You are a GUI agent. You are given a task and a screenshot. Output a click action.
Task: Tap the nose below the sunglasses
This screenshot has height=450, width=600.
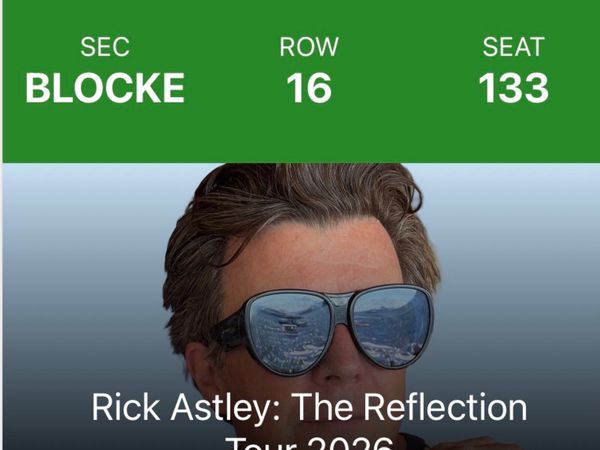[x=340, y=355]
